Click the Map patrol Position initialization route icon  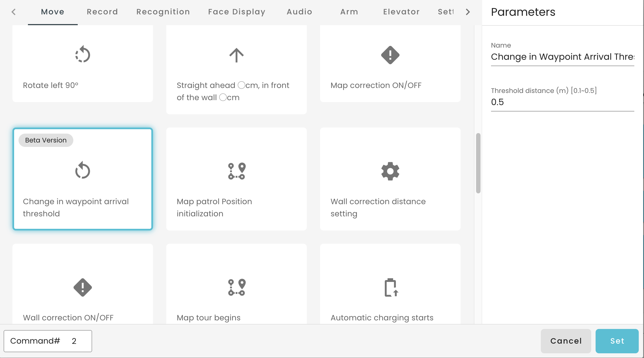pyautogui.click(x=237, y=171)
